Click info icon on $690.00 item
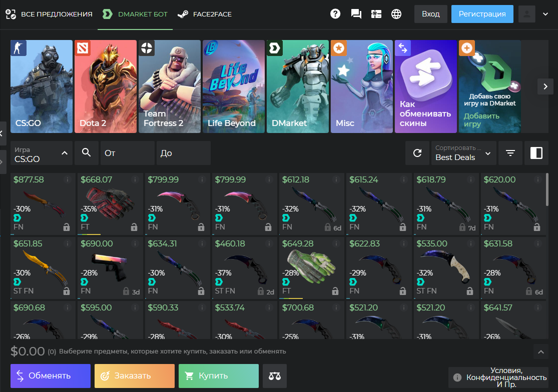This screenshot has height=392, width=558. point(135,244)
